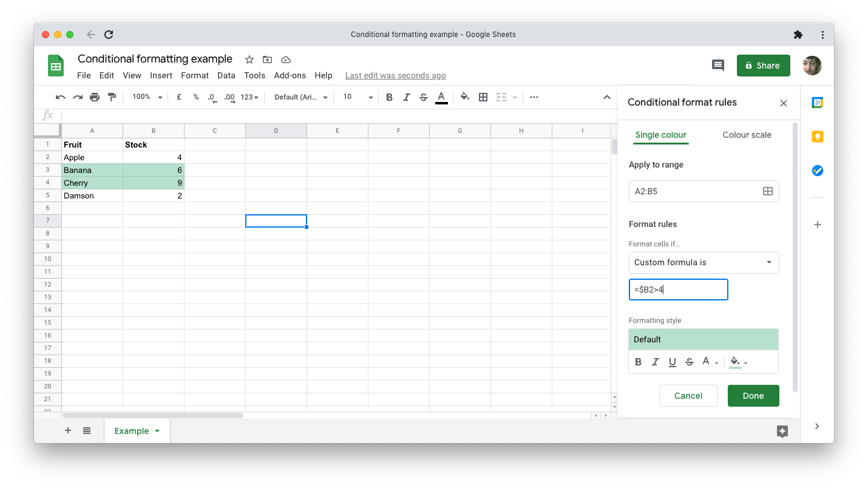
Task: Select the paint format tool
Action: (x=112, y=97)
